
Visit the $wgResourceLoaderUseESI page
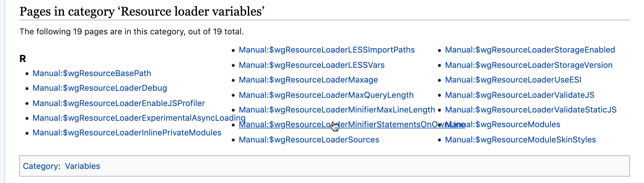pos(513,80)
